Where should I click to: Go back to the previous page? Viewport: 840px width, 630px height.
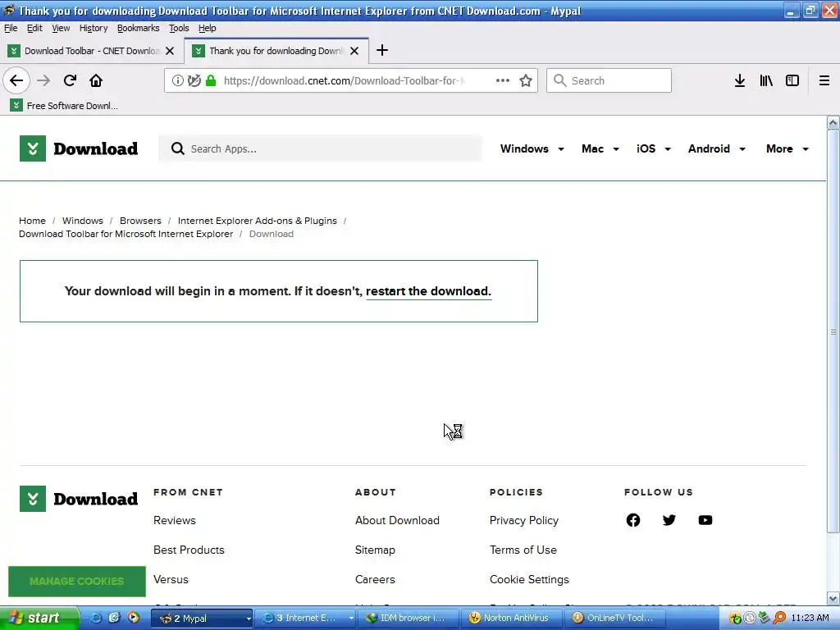click(16, 80)
